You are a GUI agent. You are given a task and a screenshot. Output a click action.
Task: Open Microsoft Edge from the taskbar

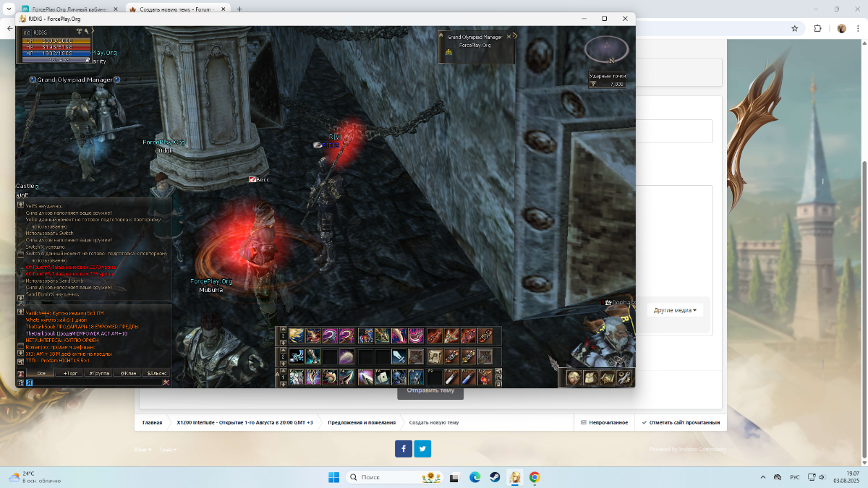click(x=475, y=477)
